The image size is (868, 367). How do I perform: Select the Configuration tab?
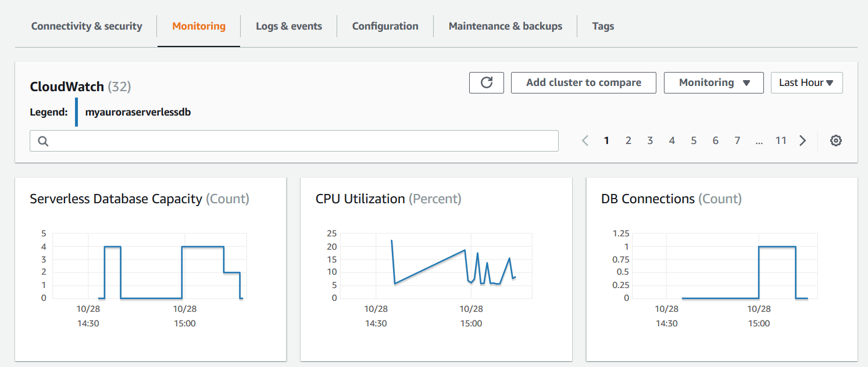click(x=385, y=26)
